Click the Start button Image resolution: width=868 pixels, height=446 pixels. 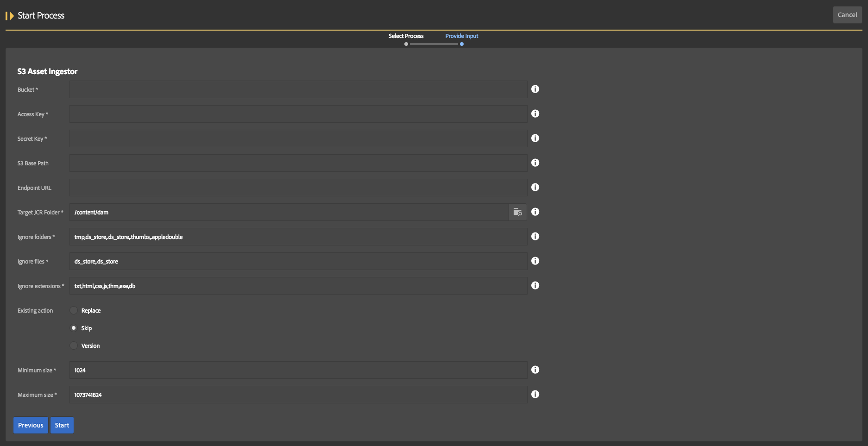[x=62, y=425]
